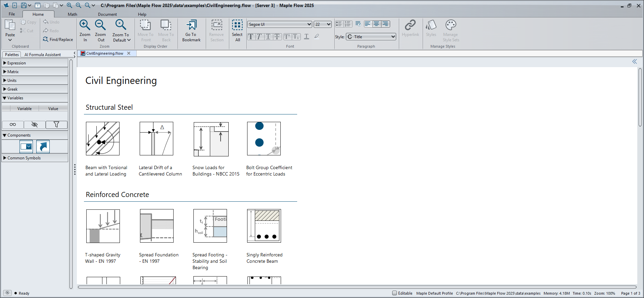Collapse the right side panel chevron
Viewport: 644px width, 298px height.
634,61
